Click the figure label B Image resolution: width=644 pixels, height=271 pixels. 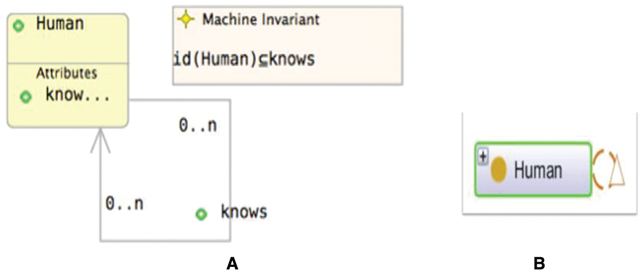(x=539, y=264)
